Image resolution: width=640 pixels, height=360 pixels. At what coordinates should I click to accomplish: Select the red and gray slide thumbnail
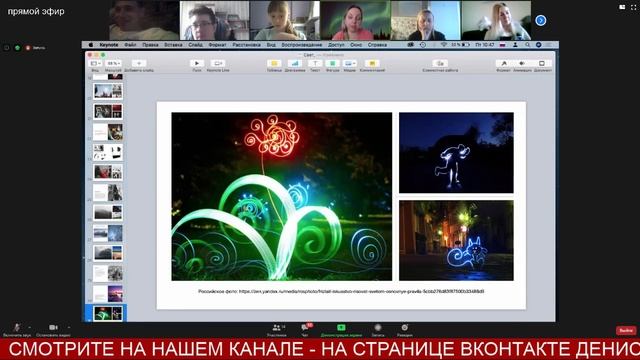click(108, 172)
